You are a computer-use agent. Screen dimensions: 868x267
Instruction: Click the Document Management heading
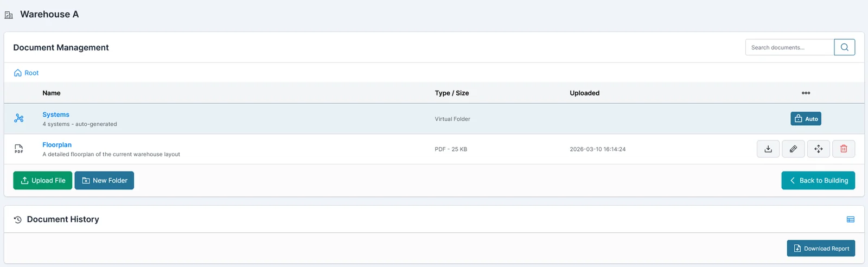coord(61,47)
